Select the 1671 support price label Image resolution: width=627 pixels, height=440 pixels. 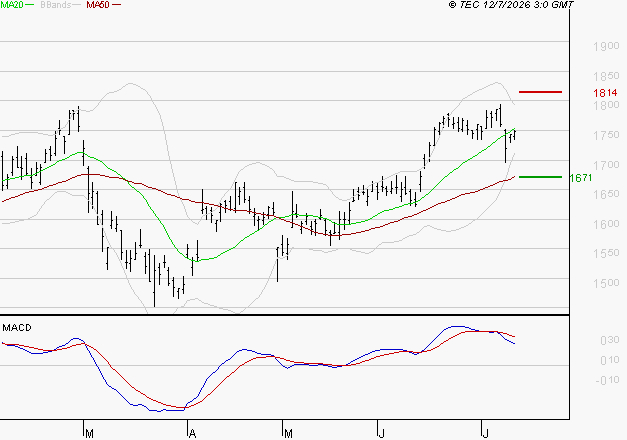coord(581,178)
